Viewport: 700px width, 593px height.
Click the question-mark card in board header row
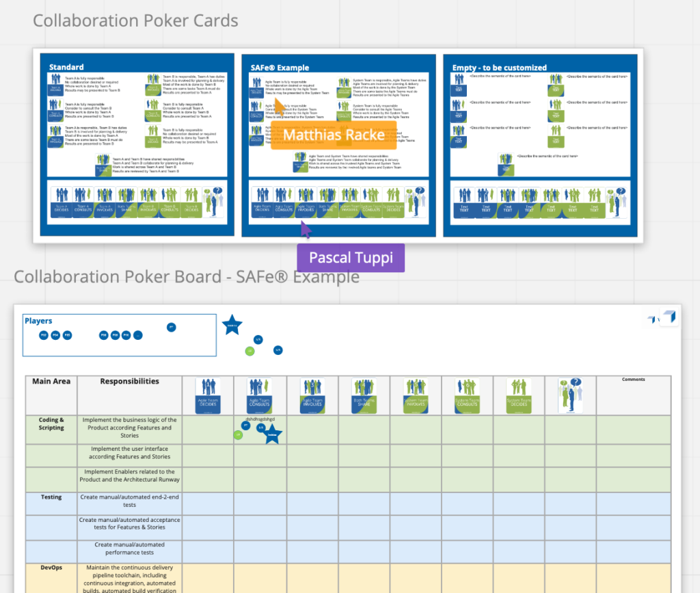[x=571, y=395]
